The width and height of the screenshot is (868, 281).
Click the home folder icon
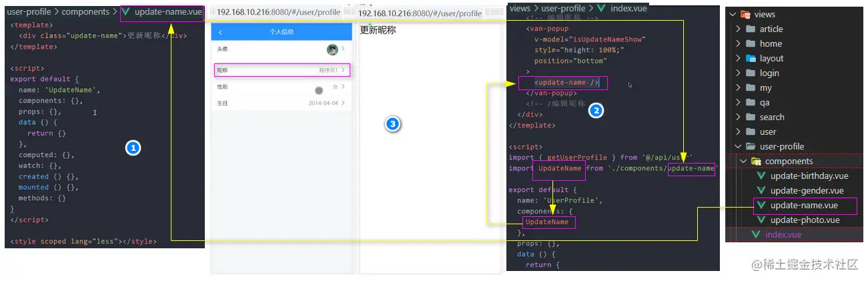click(751, 44)
